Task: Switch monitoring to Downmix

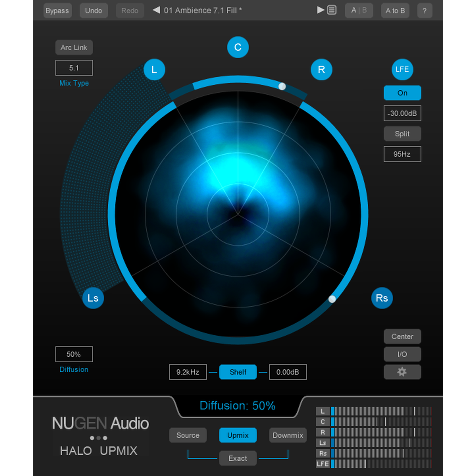Action: [288, 435]
